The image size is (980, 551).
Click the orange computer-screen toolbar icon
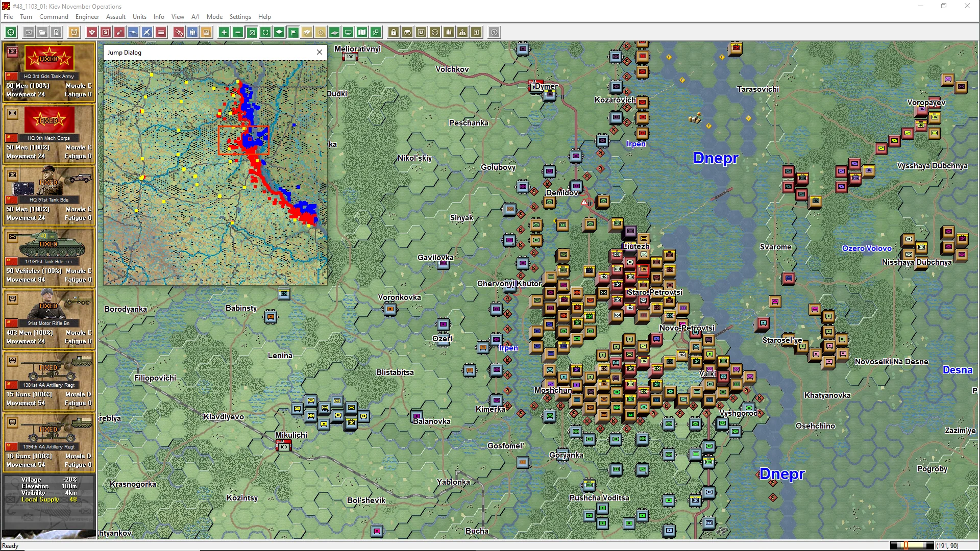(206, 32)
